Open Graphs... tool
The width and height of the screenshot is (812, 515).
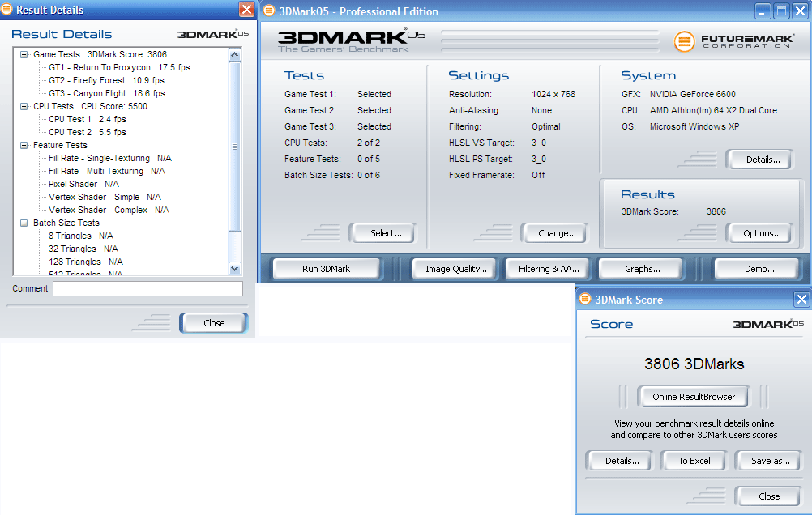point(641,269)
